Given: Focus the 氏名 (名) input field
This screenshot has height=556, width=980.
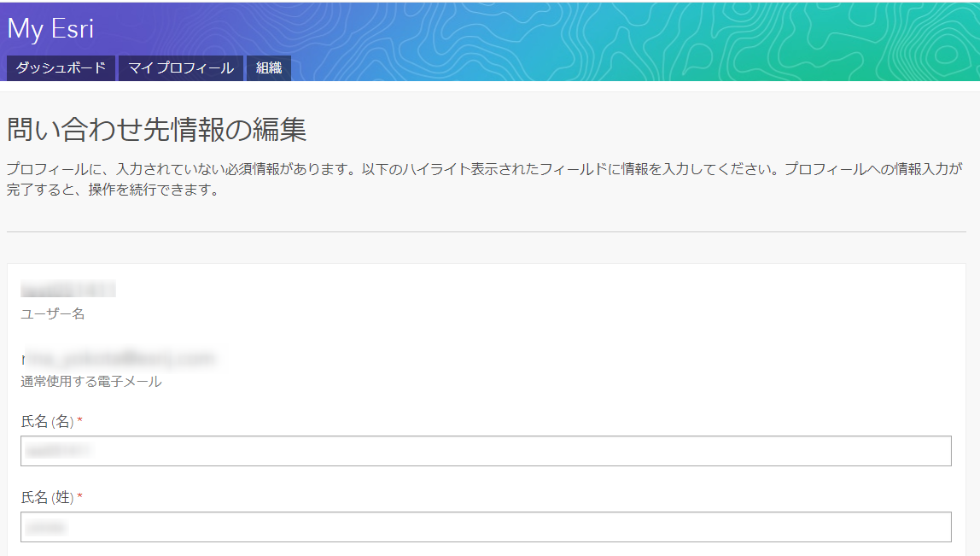Looking at the screenshot, I should coord(486,451).
